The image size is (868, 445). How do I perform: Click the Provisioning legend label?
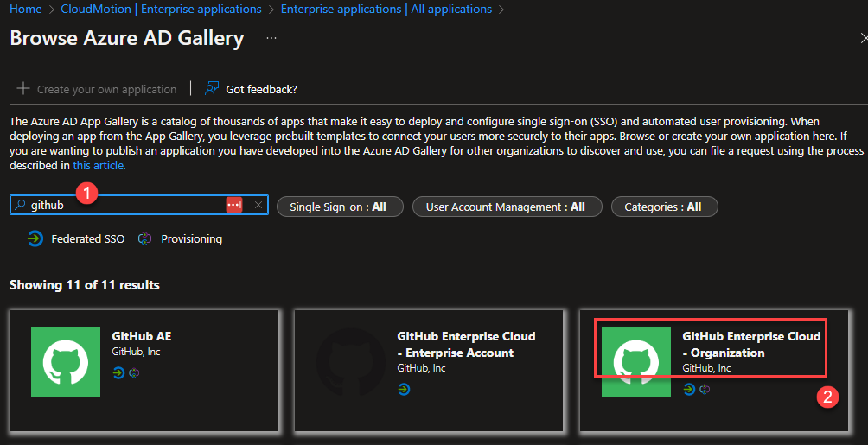coord(192,238)
